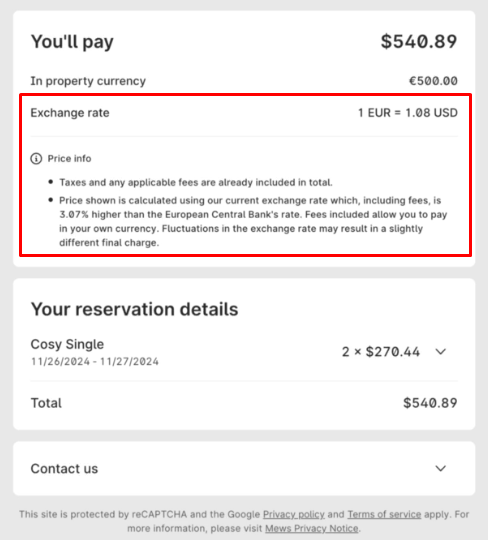The image size is (488, 540).
Task: Click the €500.00 property currency amount
Action: pos(433,81)
